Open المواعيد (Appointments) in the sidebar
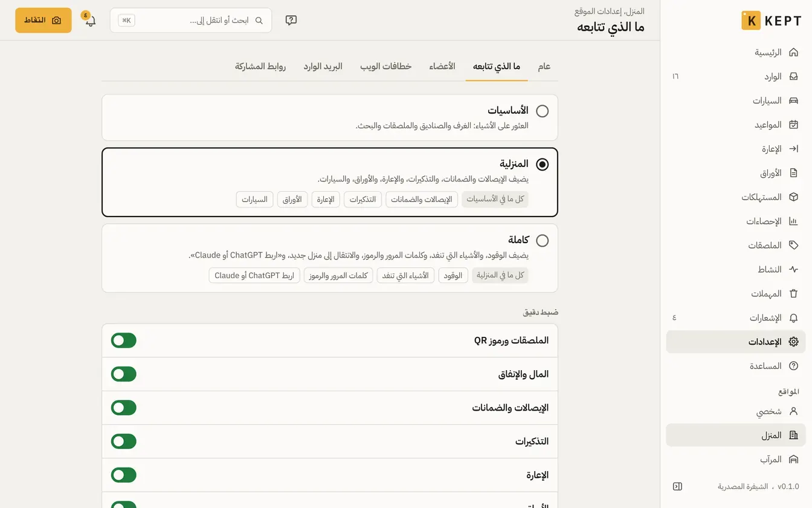The height and width of the screenshot is (508, 812). coord(736,125)
